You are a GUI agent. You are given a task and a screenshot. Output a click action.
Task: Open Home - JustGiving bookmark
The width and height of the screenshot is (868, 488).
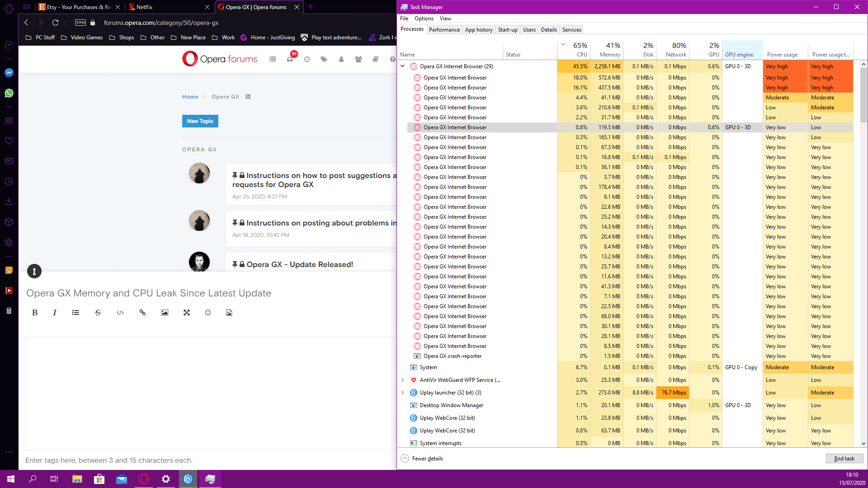268,38
